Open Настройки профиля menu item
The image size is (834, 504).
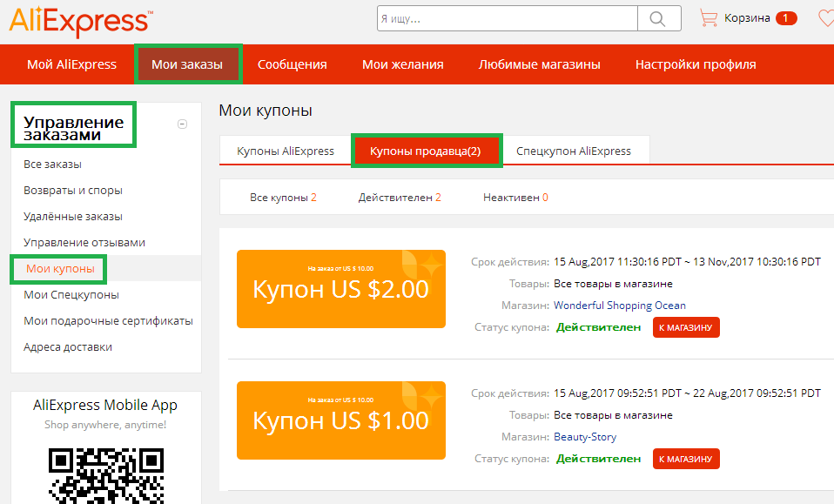(x=696, y=64)
